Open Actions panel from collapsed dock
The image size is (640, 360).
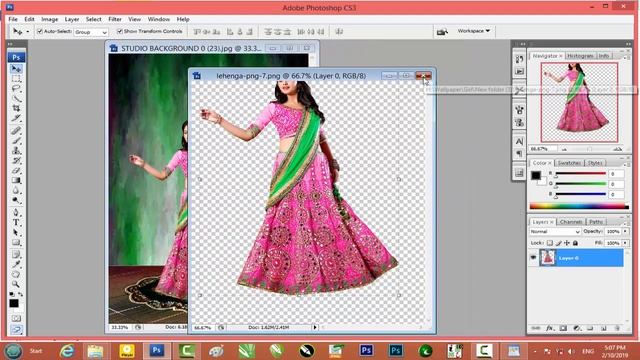[519, 71]
